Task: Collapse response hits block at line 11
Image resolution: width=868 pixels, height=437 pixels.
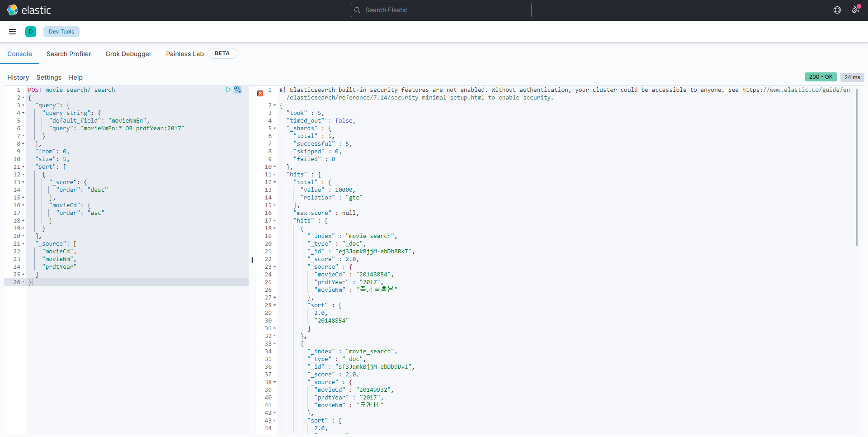Action: pos(274,175)
